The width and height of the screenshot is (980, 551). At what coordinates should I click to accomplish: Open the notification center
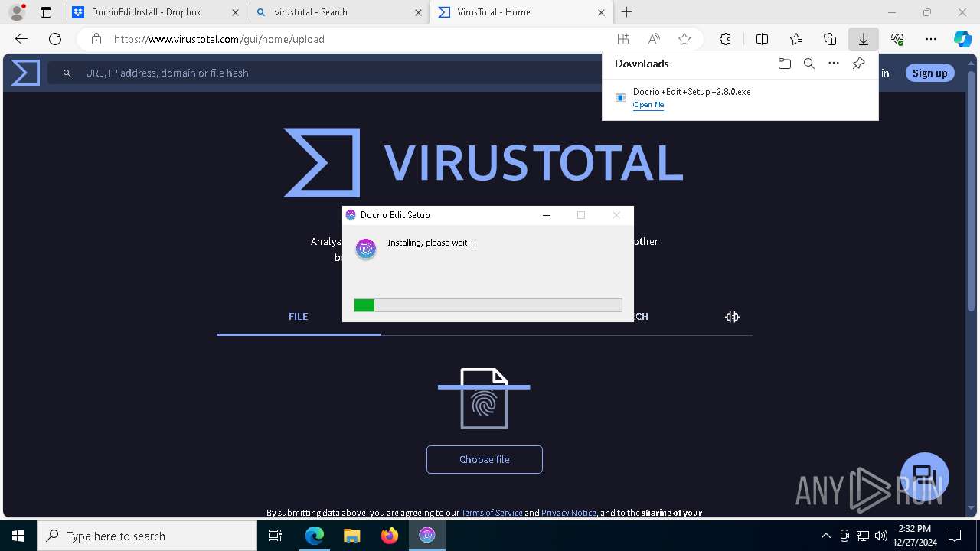point(955,536)
